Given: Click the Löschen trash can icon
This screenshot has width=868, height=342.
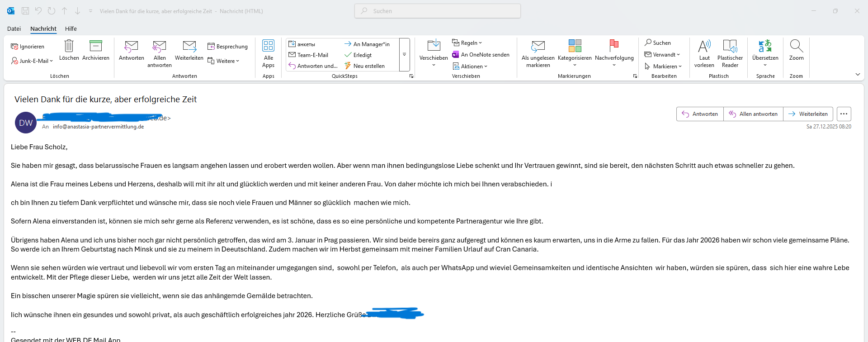Looking at the screenshot, I should coord(69,47).
